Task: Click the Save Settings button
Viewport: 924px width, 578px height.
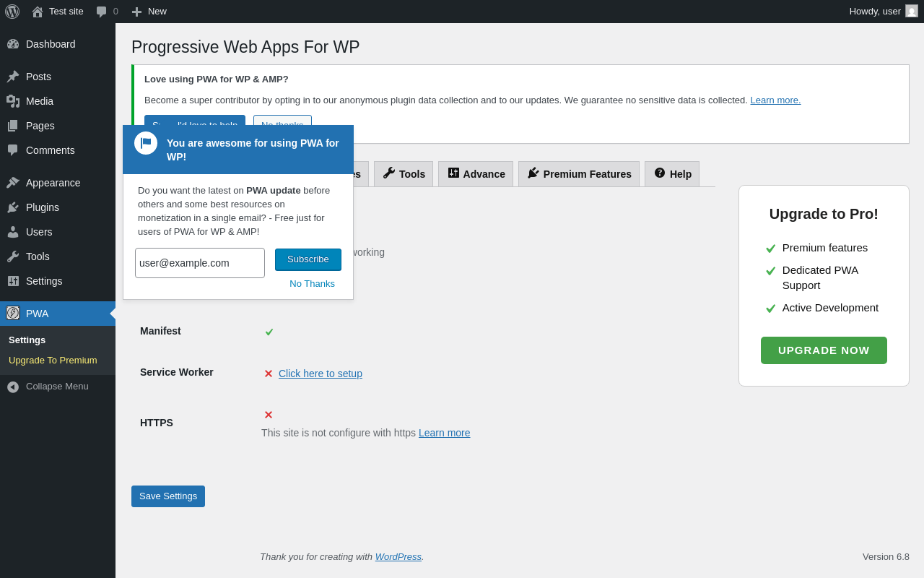Action: (168, 496)
